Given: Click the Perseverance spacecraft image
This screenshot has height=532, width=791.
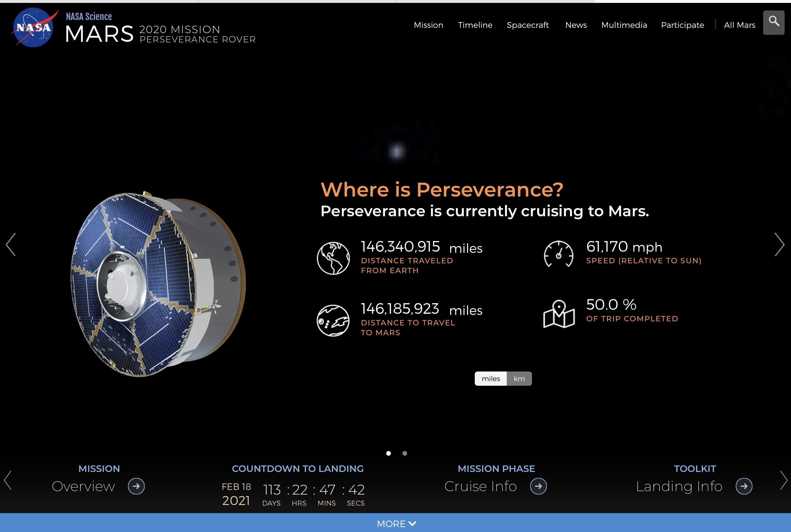Looking at the screenshot, I should click(x=158, y=284).
